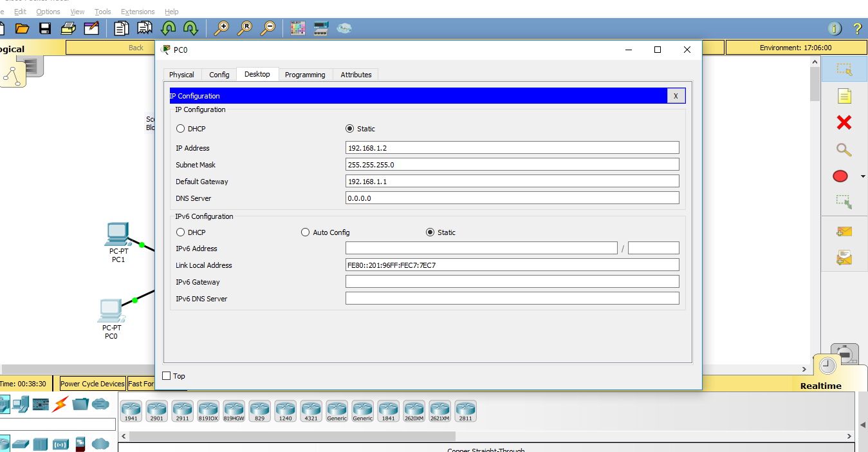Switch to the Realtime mode tab
This screenshot has height=452, width=868.
[x=820, y=386]
